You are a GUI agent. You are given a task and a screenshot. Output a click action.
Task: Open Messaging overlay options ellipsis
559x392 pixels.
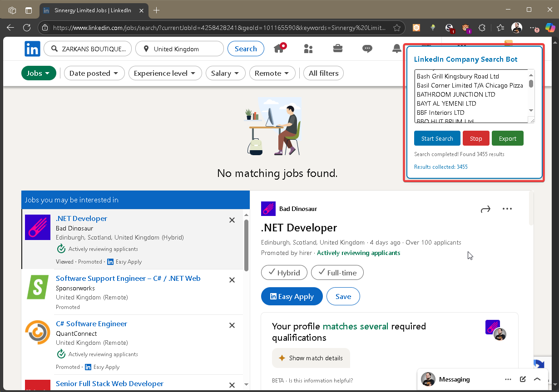tap(508, 379)
